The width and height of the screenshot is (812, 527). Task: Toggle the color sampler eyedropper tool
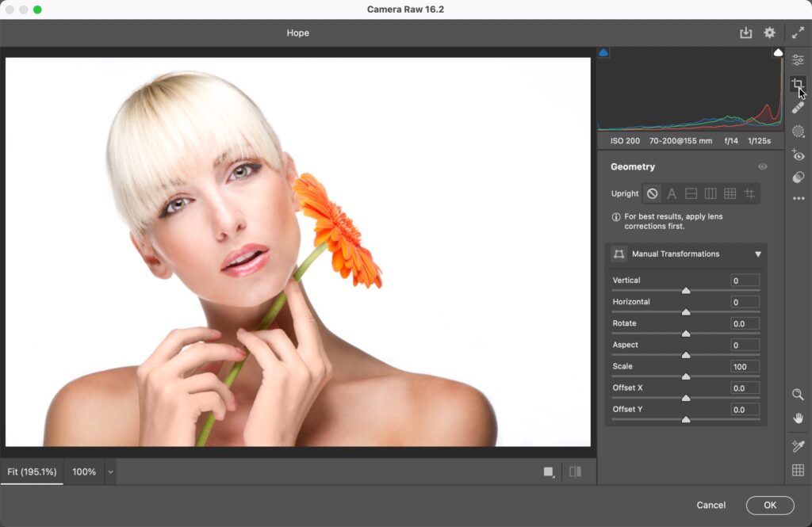tap(798, 445)
